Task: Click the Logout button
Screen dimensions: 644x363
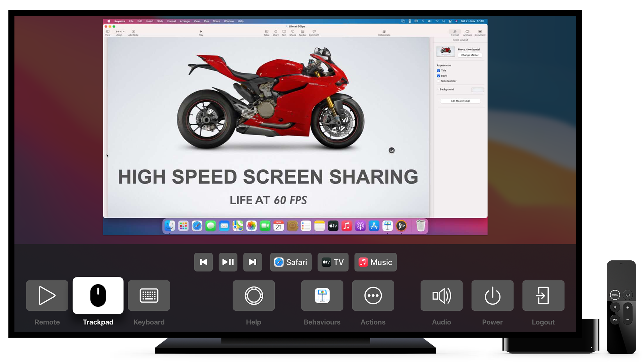Action: click(x=543, y=296)
